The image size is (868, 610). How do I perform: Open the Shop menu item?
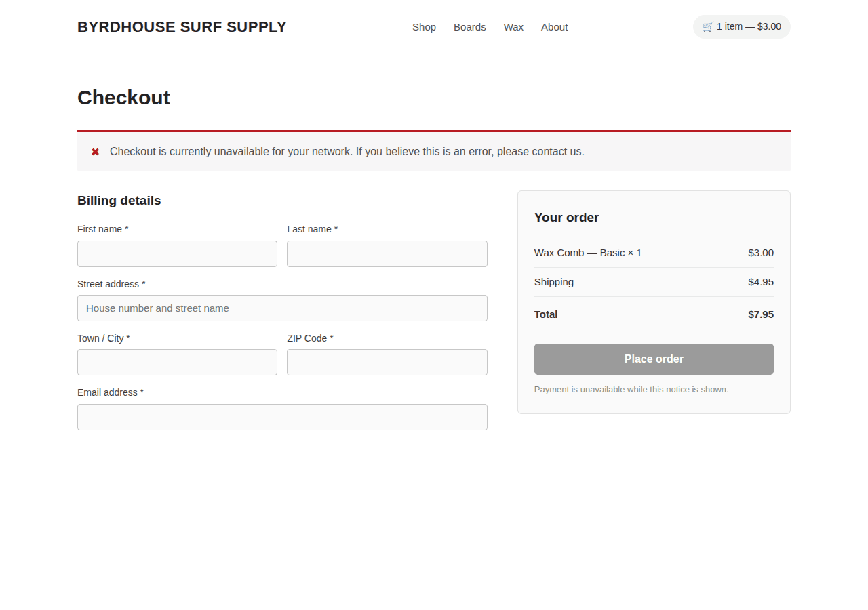[x=424, y=27]
